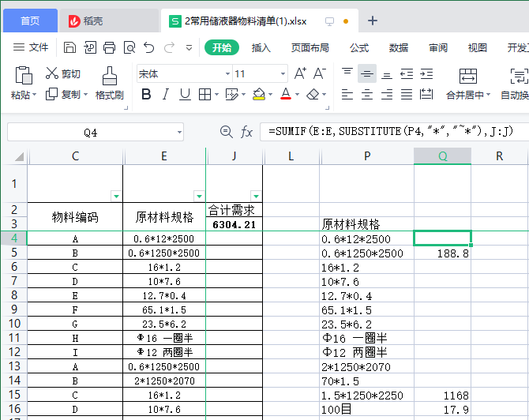Switch to the 插入 tab
This screenshot has width=529, height=420.
tap(261, 48)
